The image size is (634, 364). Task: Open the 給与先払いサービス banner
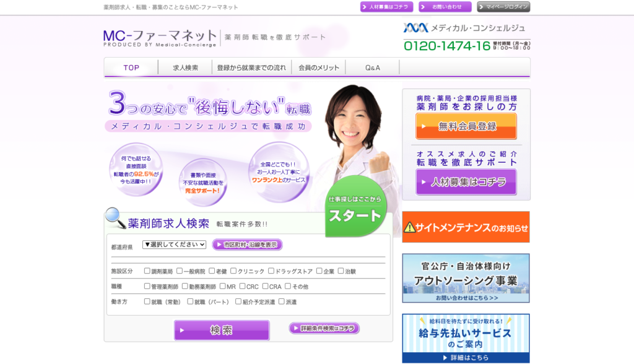coord(466,337)
